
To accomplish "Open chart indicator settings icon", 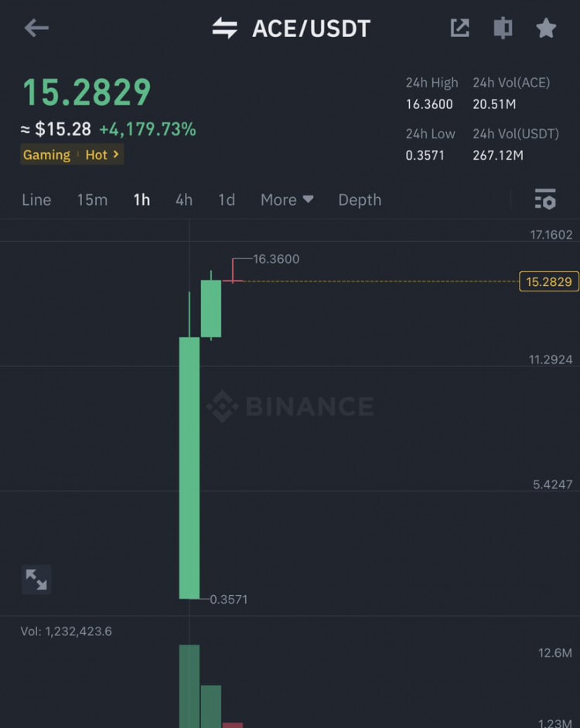I will (545, 199).
